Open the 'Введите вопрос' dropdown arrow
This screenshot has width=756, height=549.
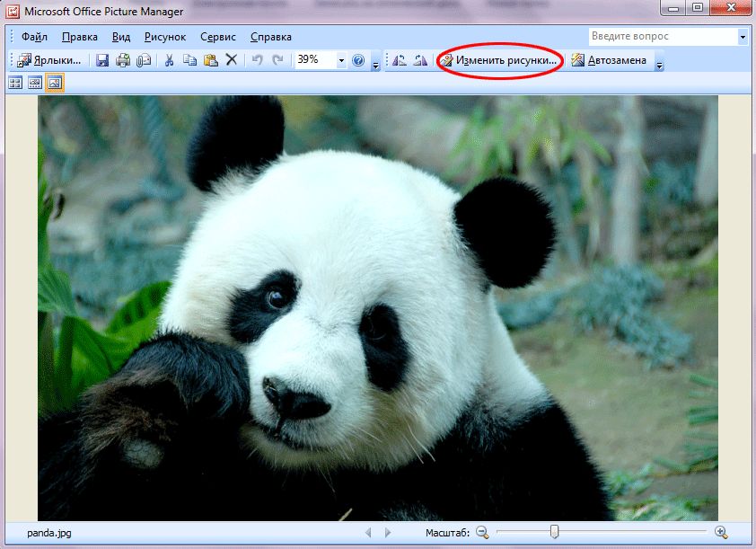click(x=743, y=37)
